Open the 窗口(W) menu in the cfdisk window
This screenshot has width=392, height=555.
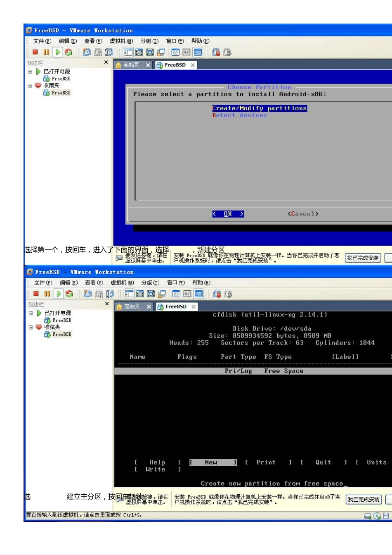(x=176, y=282)
